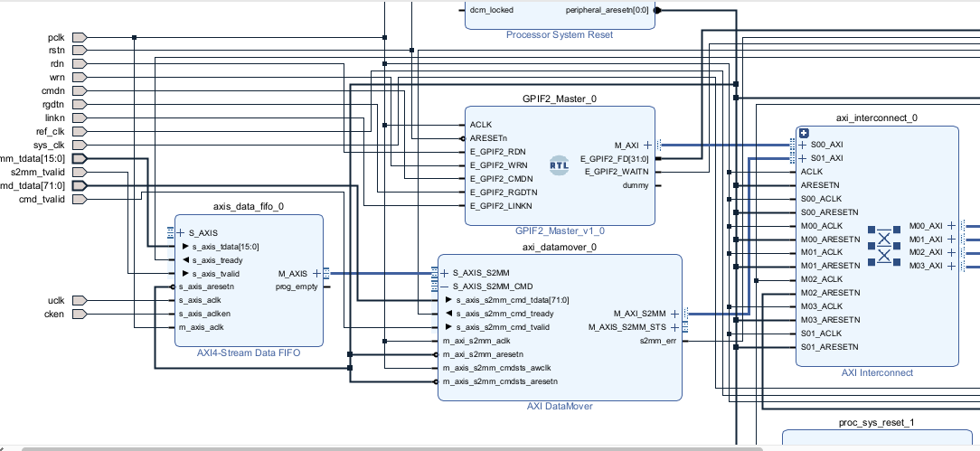Expand the M00_AXI interface on interconnect
The image size is (980, 451).
tap(951, 226)
